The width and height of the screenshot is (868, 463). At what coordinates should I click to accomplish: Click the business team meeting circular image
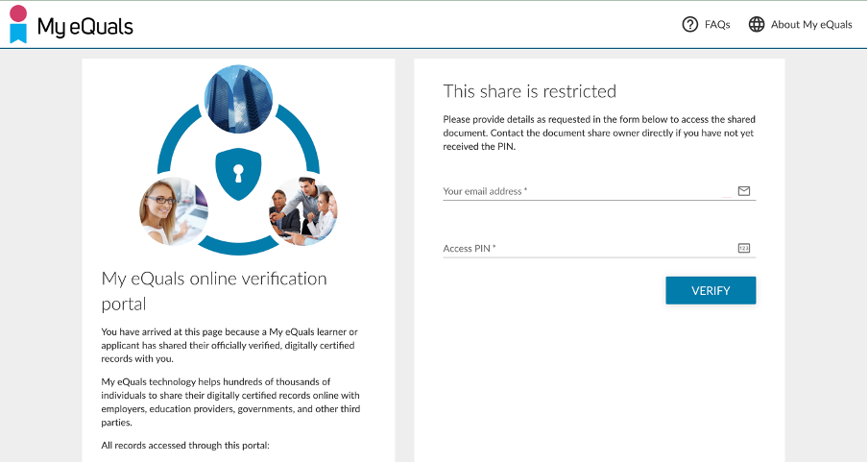[x=302, y=211]
